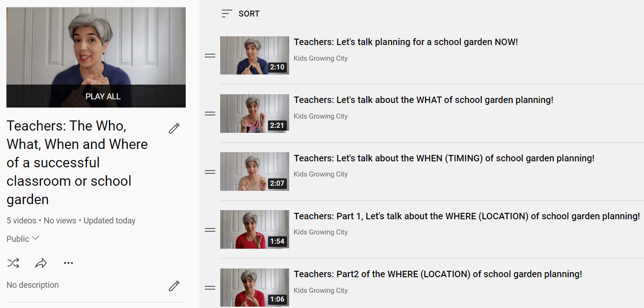This screenshot has height=308, width=644.
Task: Select reorder handle for WHERE Part 1 video
Action: pos(210,230)
